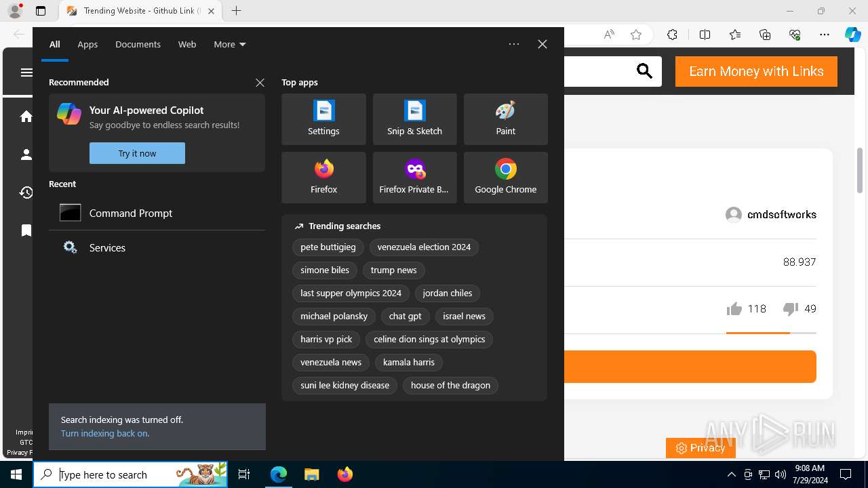Viewport: 868px width, 488px height.
Task: Open Paint from Top apps
Action: click(x=505, y=119)
